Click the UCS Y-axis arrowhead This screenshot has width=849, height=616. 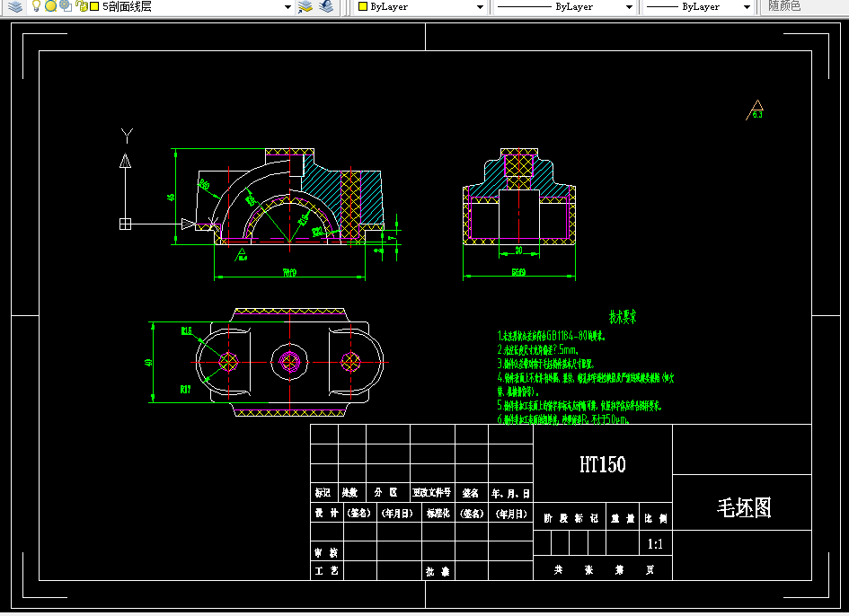(x=125, y=161)
